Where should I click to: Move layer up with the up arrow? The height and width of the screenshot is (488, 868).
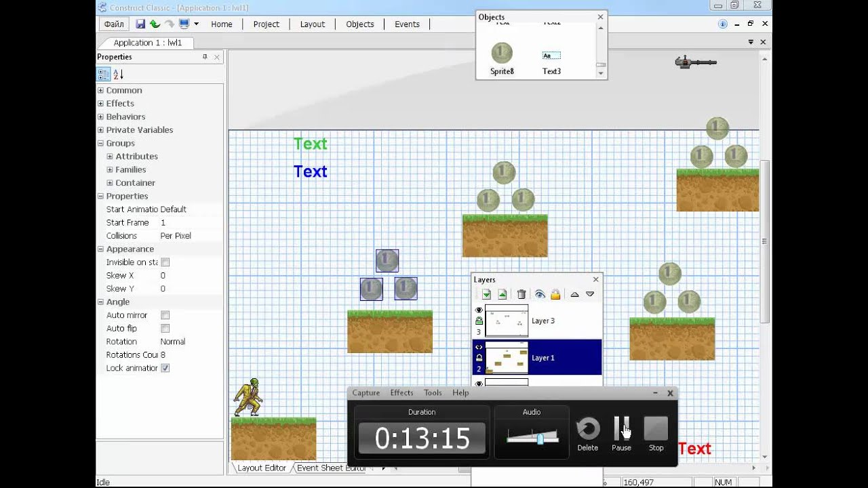pos(574,294)
